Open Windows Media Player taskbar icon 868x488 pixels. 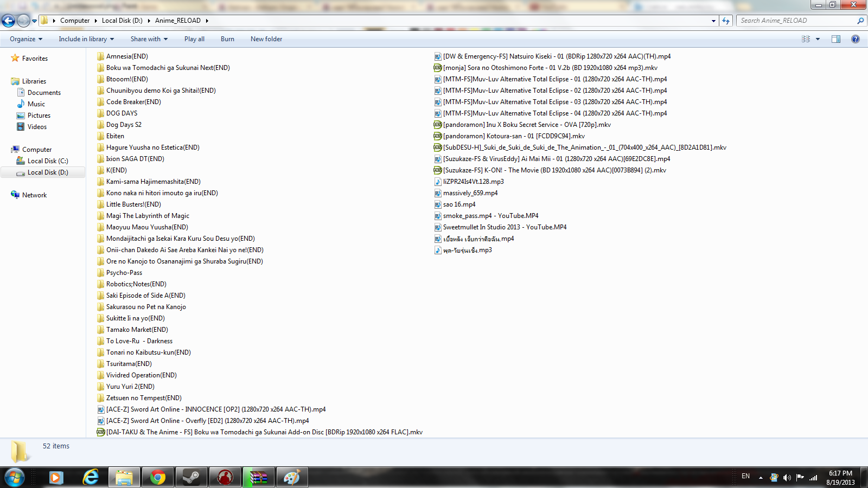(56, 478)
